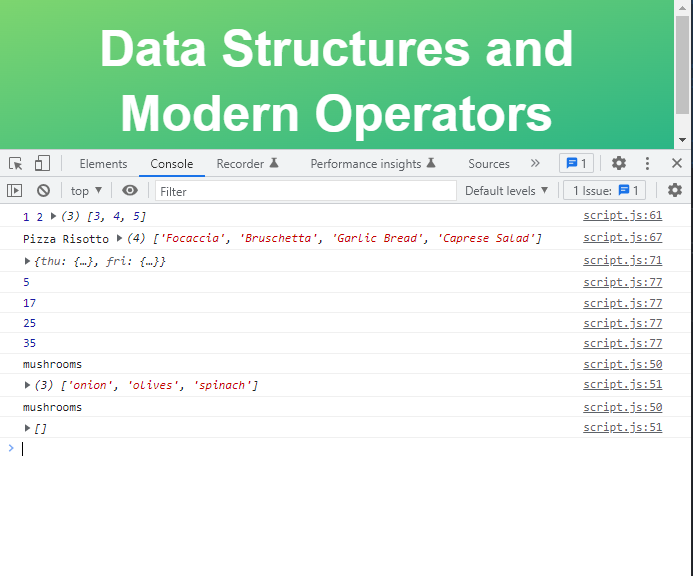The height and width of the screenshot is (576, 693).
Task: Open script.js:71 source link
Action: coord(622,260)
